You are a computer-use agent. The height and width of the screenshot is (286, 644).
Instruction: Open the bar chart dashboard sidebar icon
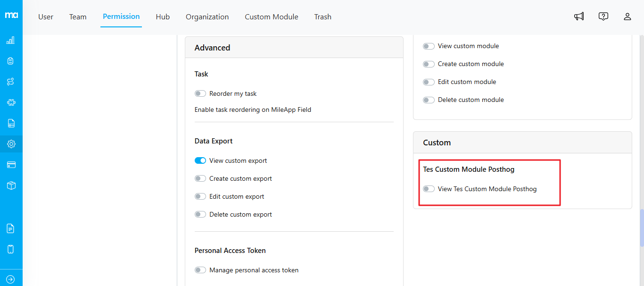coord(11,41)
